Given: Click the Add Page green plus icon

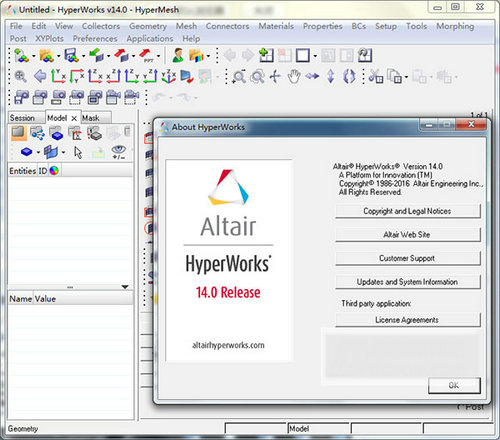Looking at the screenshot, I should click(x=266, y=55).
